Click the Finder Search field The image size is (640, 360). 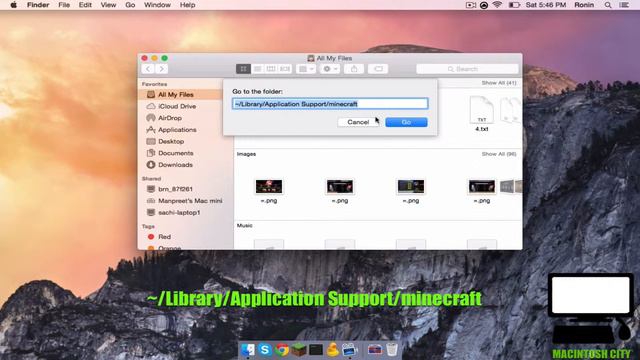(467, 69)
